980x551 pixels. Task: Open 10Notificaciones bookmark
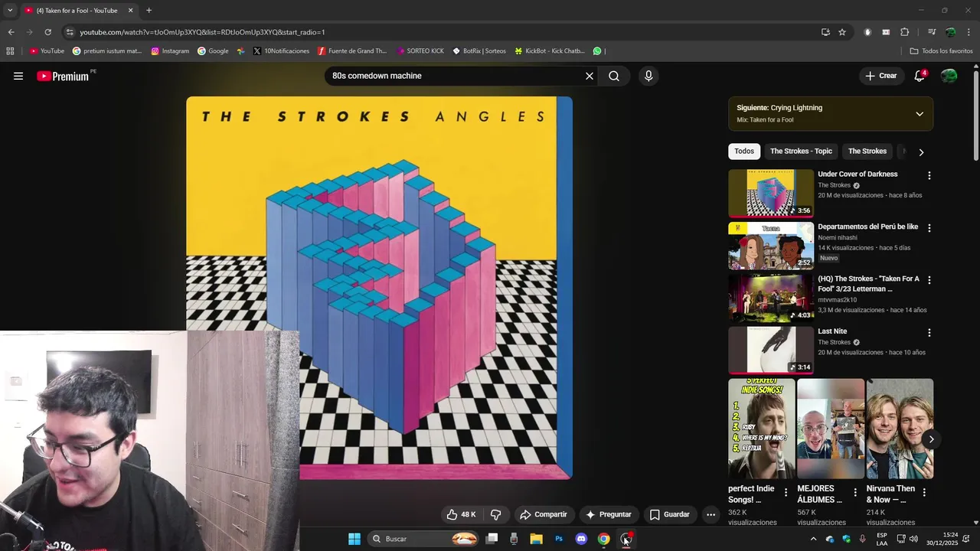[281, 51]
